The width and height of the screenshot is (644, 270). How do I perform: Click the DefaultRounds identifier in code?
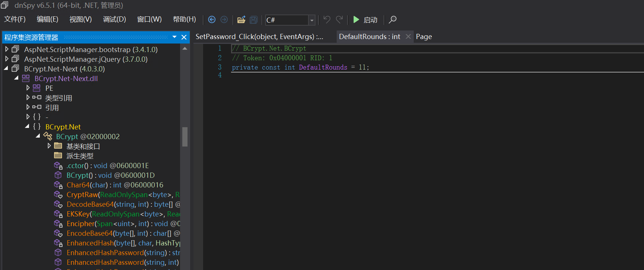pyautogui.click(x=323, y=67)
